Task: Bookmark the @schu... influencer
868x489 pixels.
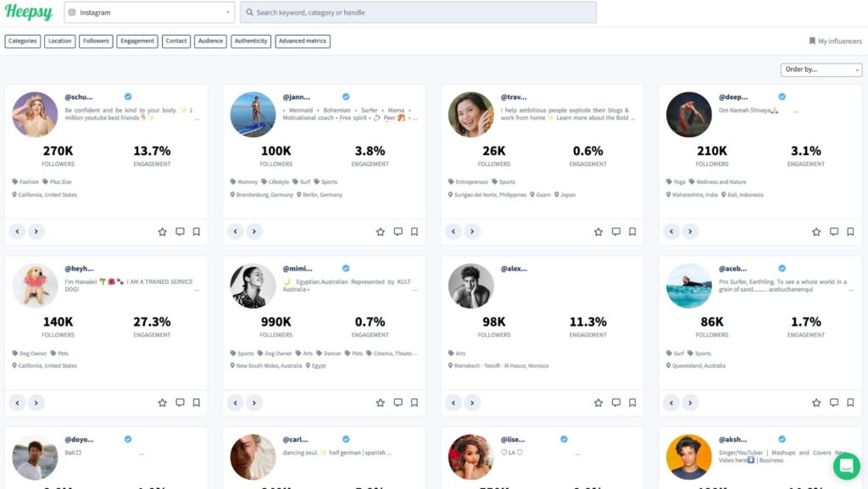Action: click(x=197, y=231)
